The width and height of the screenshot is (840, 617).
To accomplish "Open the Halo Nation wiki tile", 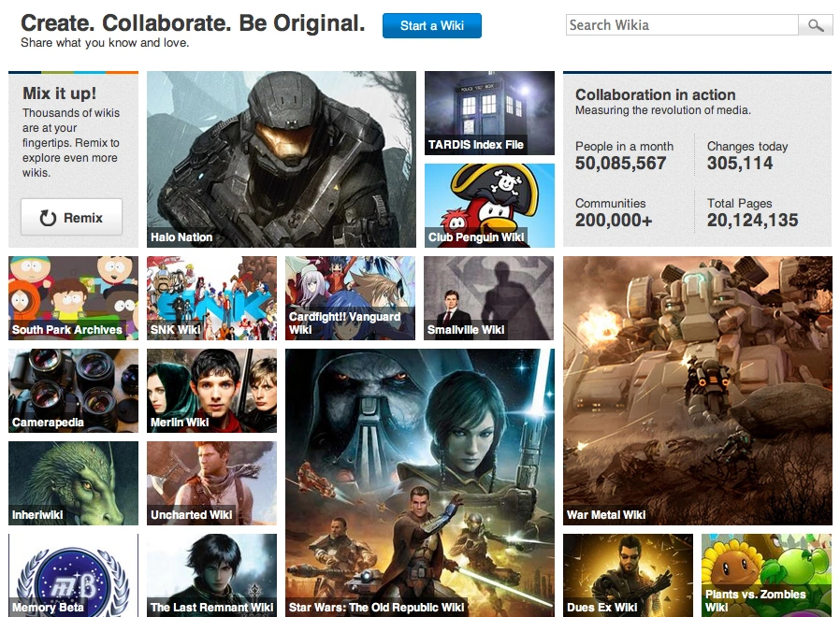I will pos(282,159).
